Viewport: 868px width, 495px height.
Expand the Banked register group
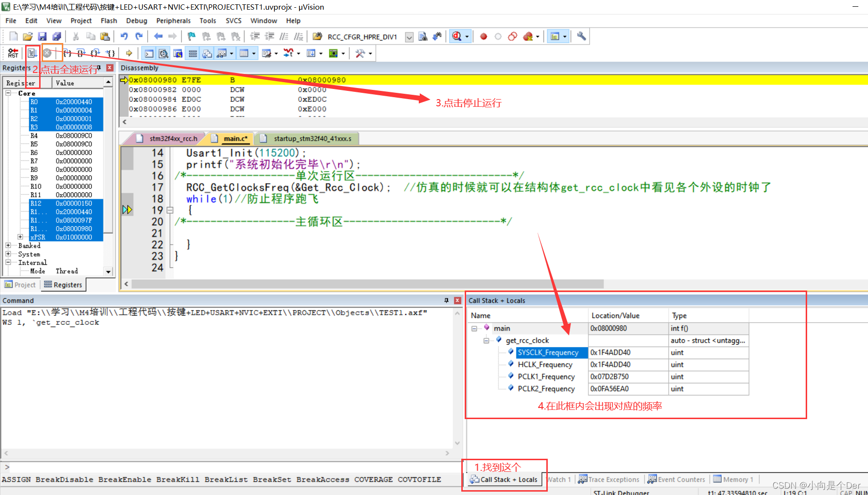pos(8,246)
